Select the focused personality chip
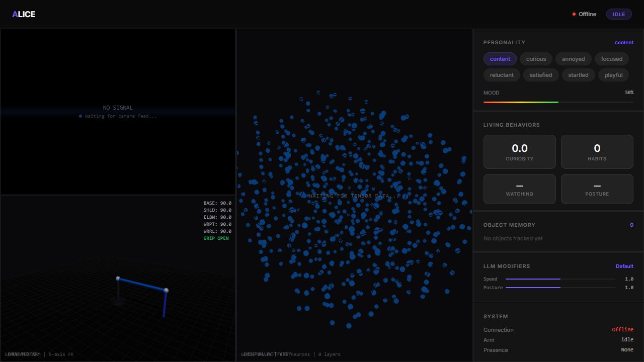644x362 pixels. pyautogui.click(x=612, y=59)
